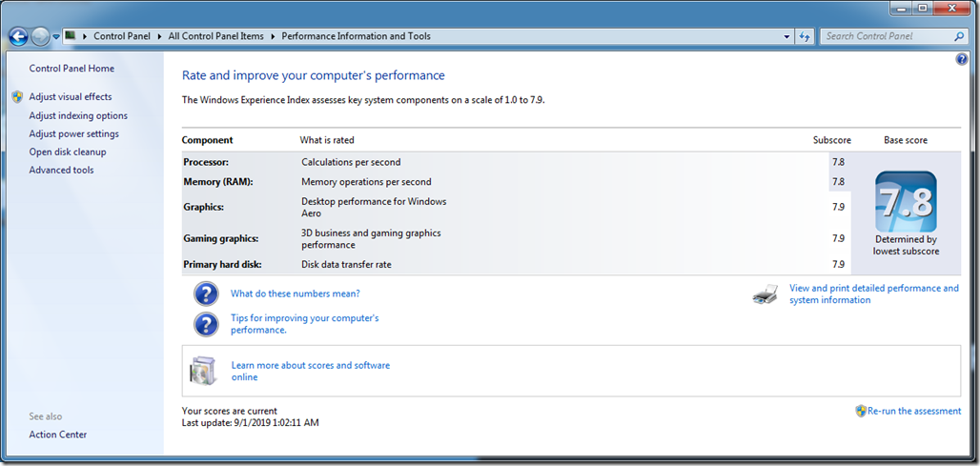Click the software box icon beside Learn more
This screenshot has height=466, width=980.
[204, 371]
